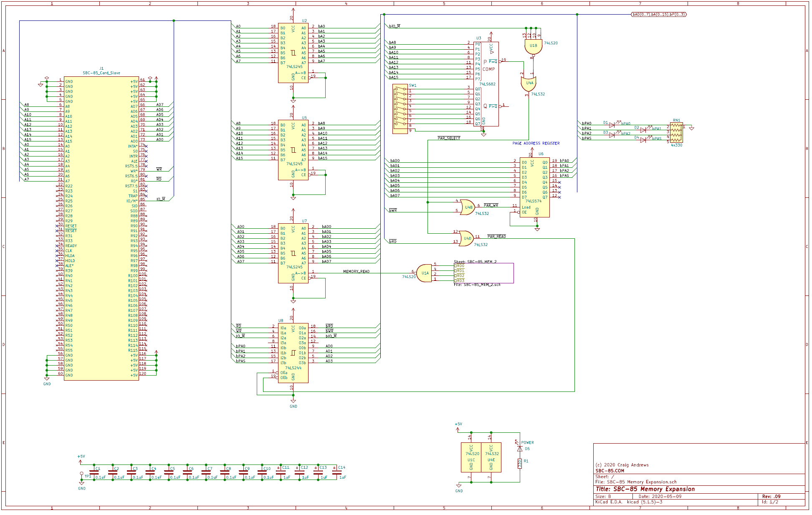Select the TP1 test point symbol

(82, 474)
